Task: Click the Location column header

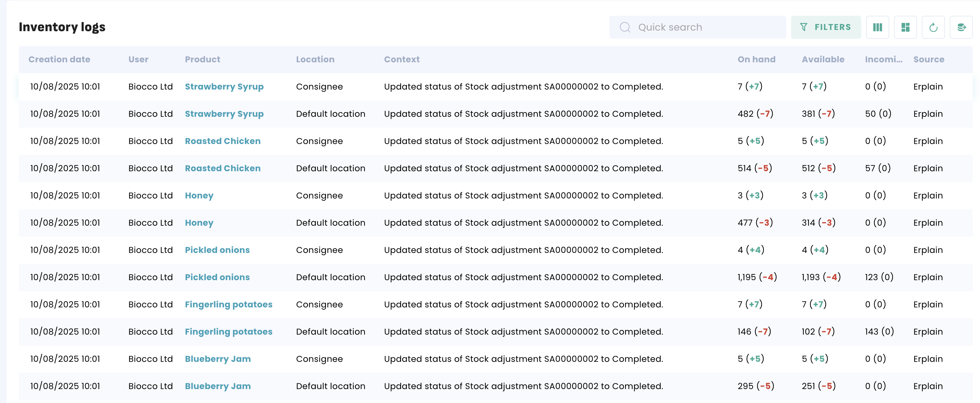Action: click(315, 59)
